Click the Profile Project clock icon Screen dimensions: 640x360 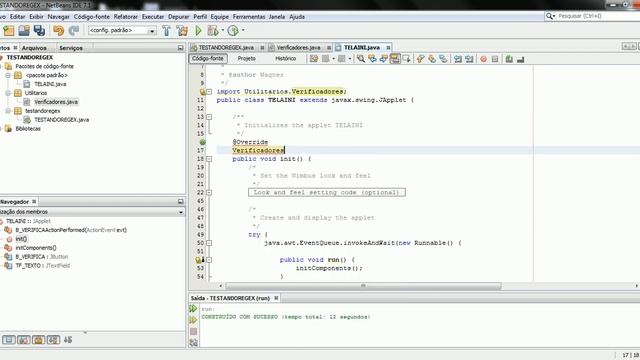233,31
